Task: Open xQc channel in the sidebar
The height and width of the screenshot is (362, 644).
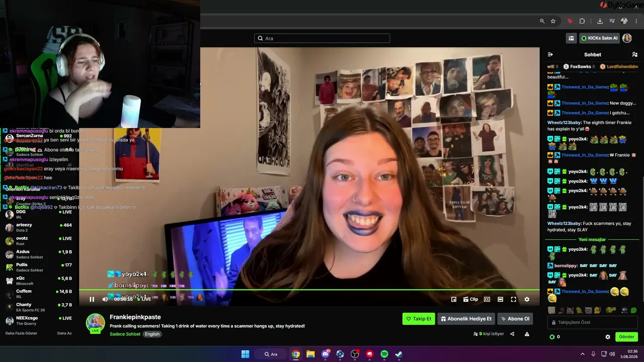Action: coord(38,281)
